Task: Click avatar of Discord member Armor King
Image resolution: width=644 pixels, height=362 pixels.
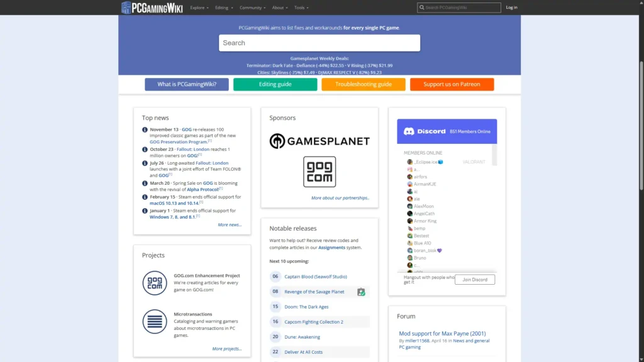Action: coord(409,221)
